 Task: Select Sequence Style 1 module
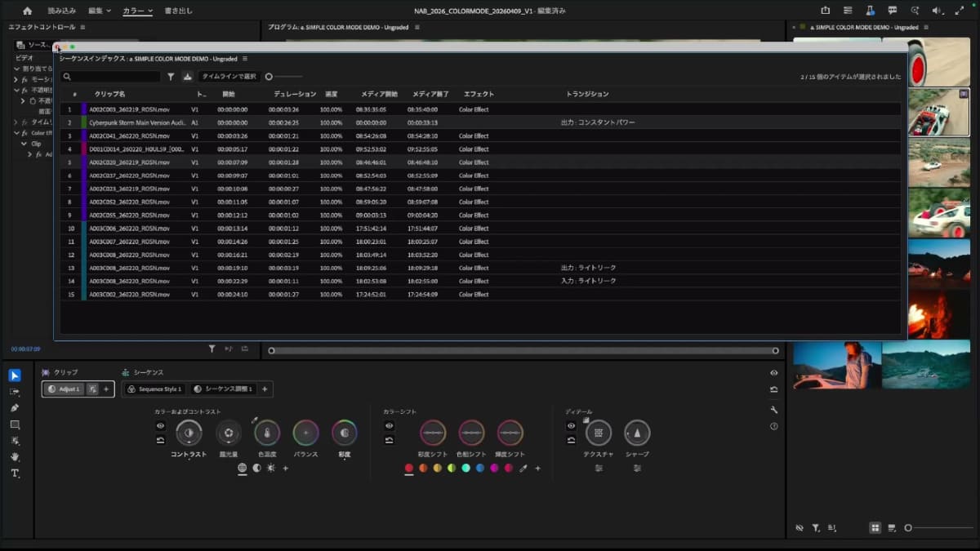pos(154,389)
